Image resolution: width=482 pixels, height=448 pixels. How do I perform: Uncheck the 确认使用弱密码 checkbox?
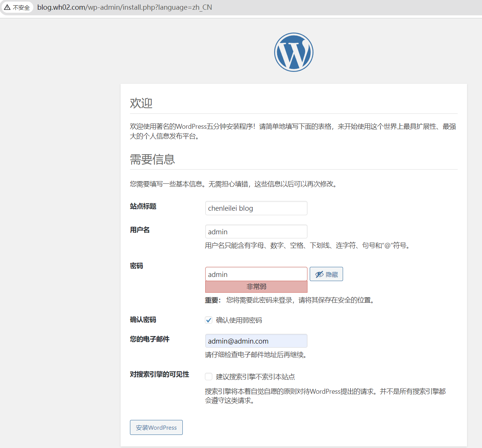coord(209,320)
